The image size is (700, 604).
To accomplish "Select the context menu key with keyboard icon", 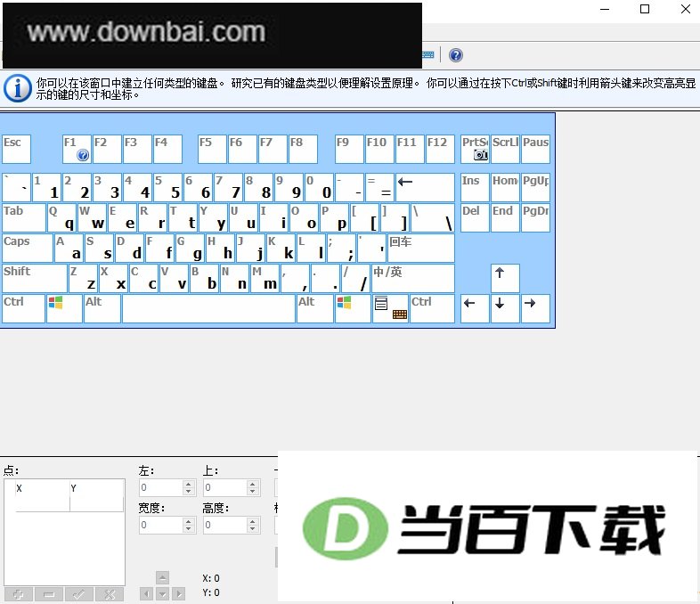I will [390, 308].
